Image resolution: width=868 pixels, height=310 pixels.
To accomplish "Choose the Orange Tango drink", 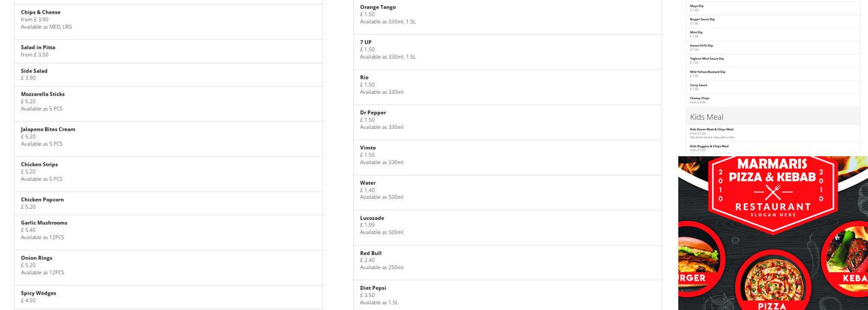I will click(378, 7).
